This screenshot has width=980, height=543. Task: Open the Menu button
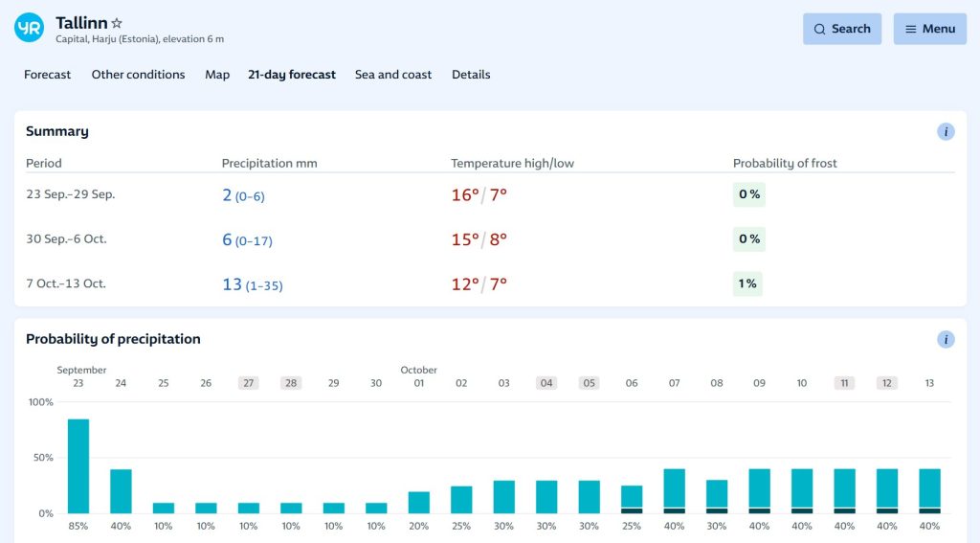pos(929,29)
